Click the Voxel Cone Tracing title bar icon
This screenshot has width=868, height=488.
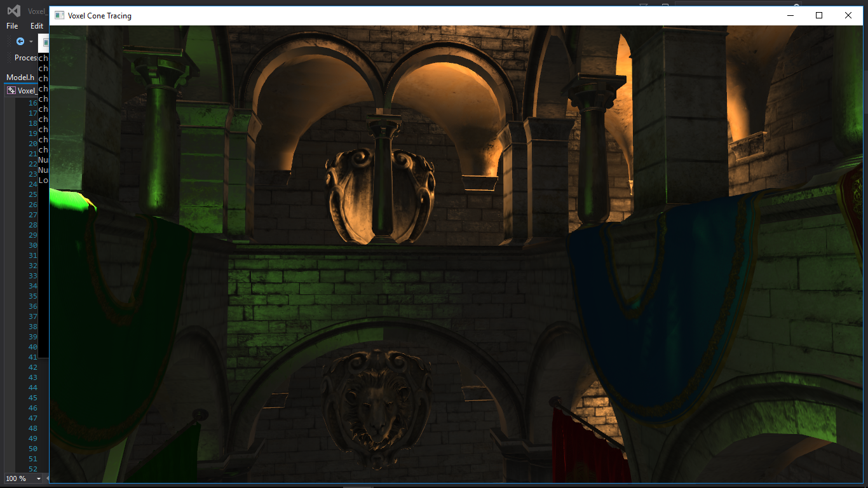(60, 15)
